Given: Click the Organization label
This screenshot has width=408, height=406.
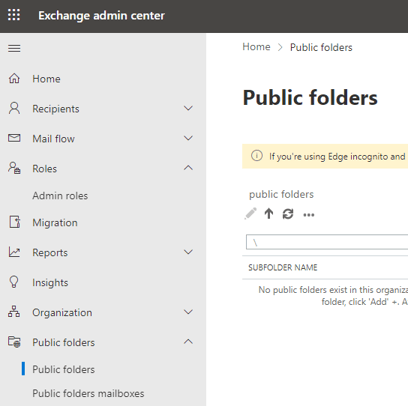Looking at the screenshot, I should click(62, 313).
